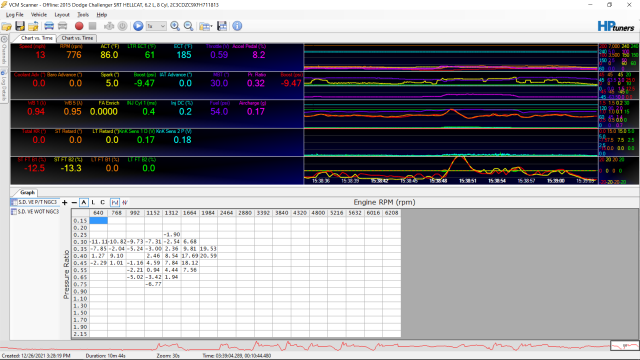Toggle the L display mode in the graph toolbar
The height and width of the screenshot is (360, 640).
click(93, 202)
